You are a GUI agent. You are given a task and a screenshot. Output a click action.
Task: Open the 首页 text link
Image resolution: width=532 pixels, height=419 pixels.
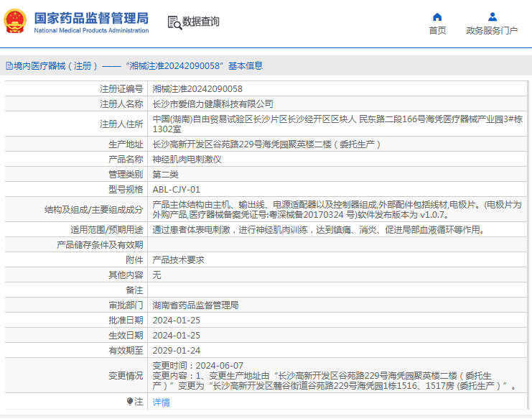pyautogui.click(x=437, y=31)
